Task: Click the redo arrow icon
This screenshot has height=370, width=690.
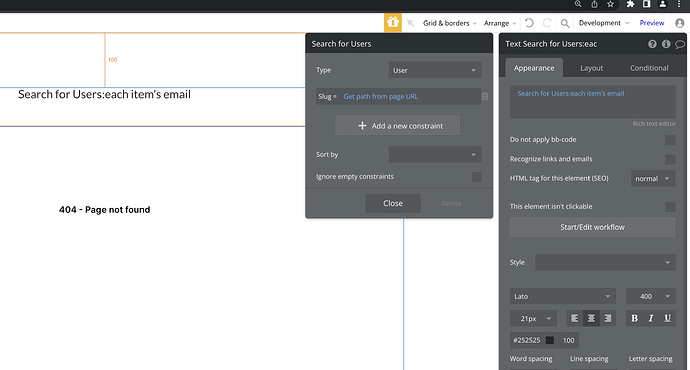Action: (547, 23)
